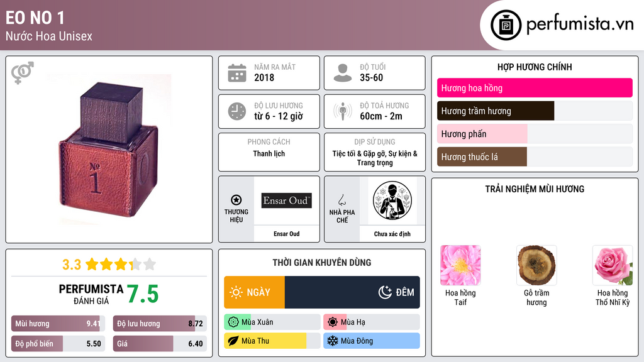
Task: Click the Mùa Thu season bar
Action: click(x=272, y=341)
